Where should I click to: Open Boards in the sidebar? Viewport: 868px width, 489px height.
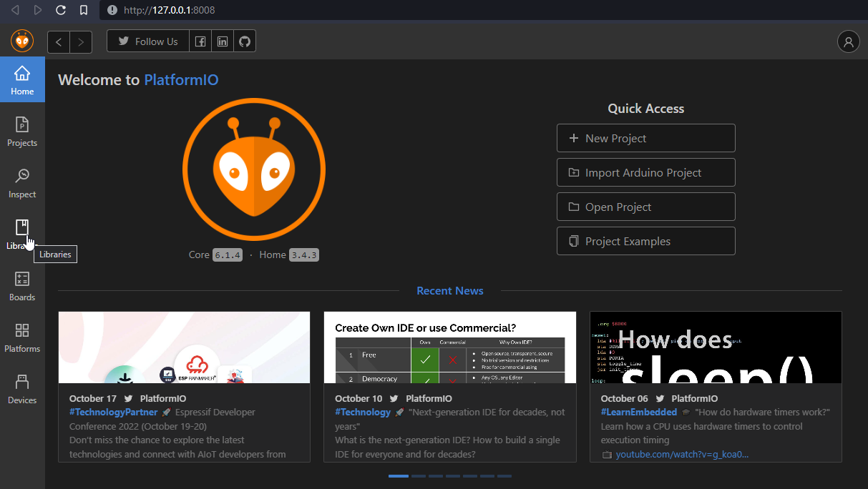coord(22,286)
